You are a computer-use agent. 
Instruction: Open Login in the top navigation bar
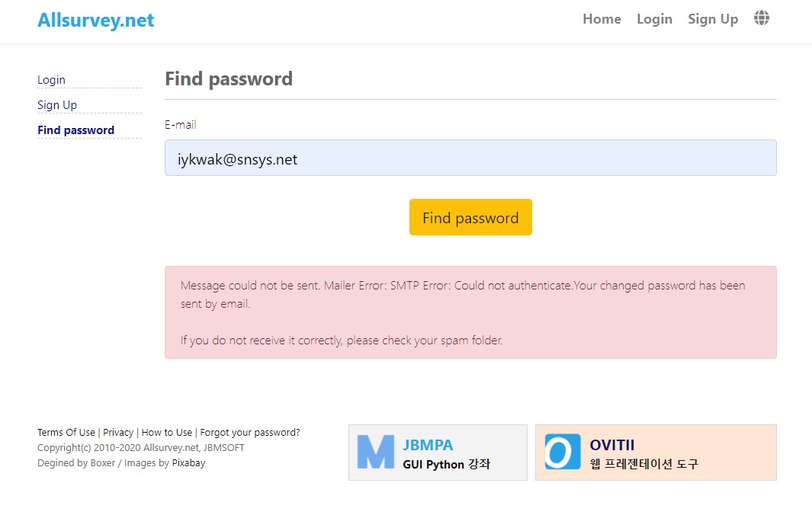pyautogui.click(x=654, y=19)
